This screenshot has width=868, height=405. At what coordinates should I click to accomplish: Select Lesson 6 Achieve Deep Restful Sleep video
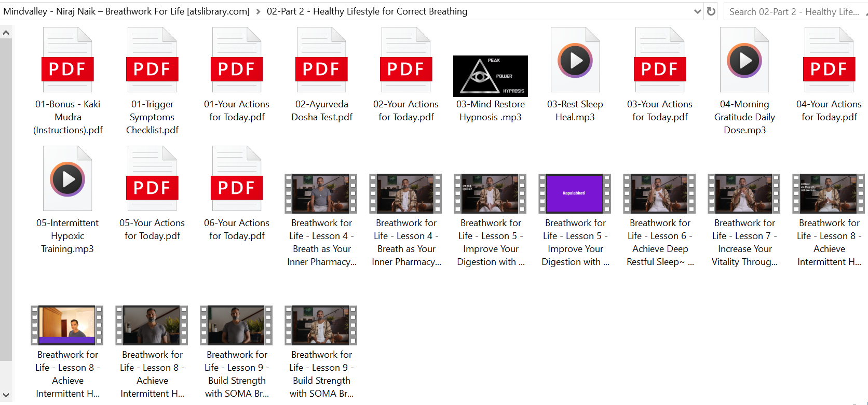click(659, 193)
